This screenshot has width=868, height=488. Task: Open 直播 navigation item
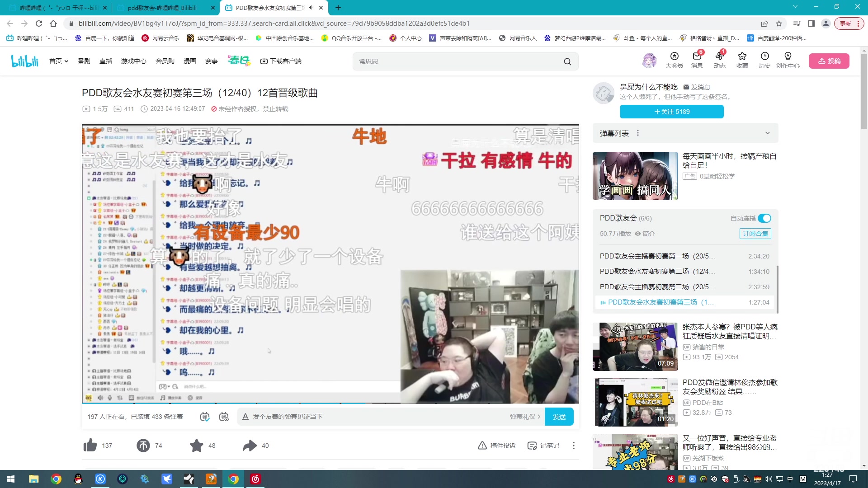(106, 61)
